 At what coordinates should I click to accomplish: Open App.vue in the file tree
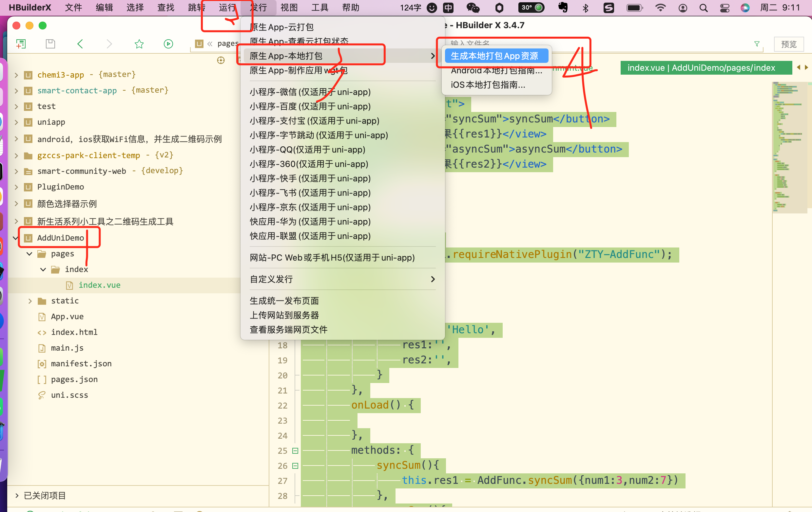pyautogui.click(x=67, y=317)
